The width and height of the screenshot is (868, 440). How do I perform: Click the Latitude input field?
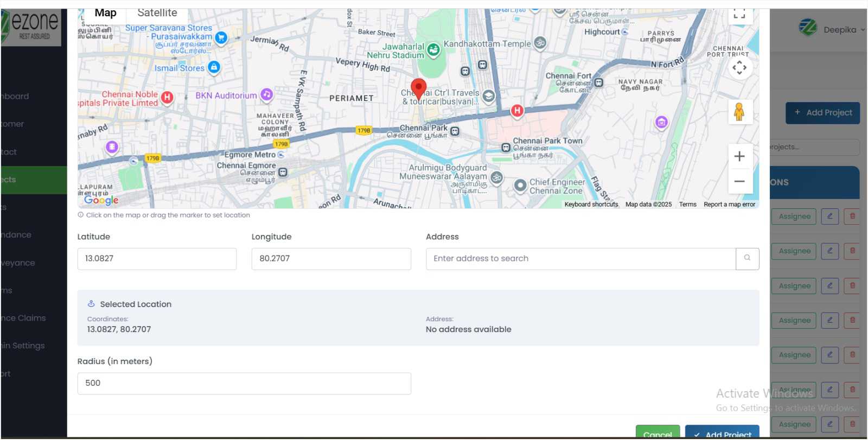coord(157,259)
